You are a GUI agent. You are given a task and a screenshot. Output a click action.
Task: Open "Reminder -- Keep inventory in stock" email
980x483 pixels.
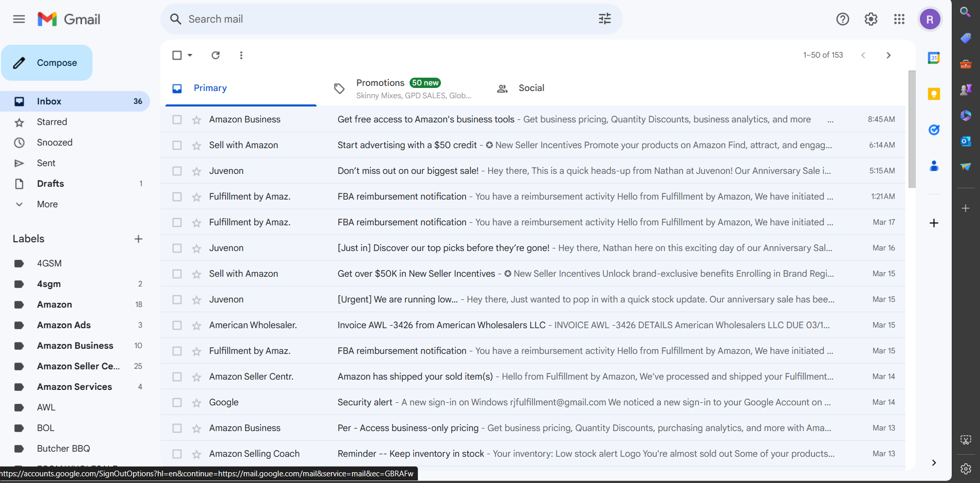(533, 454)
